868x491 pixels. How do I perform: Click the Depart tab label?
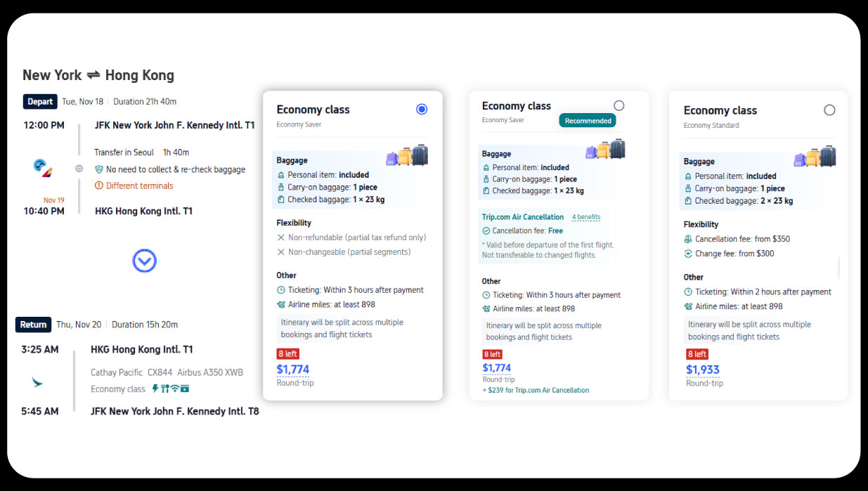[40, 101]
